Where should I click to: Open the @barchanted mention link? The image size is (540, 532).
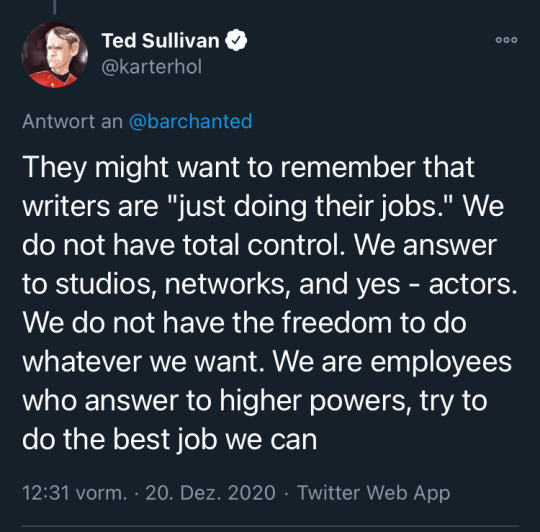click(x=191, y=122)
